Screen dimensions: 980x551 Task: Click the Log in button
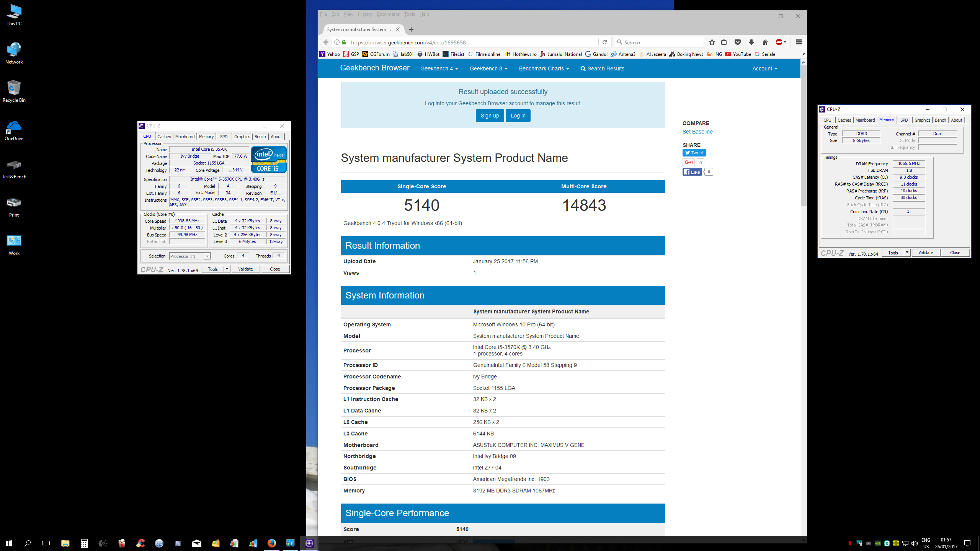point(518,116)
